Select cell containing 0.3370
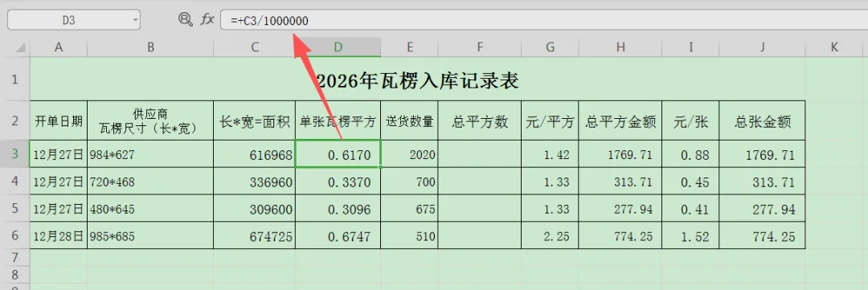This screenshot has width=868, height=290. (338, 181)
